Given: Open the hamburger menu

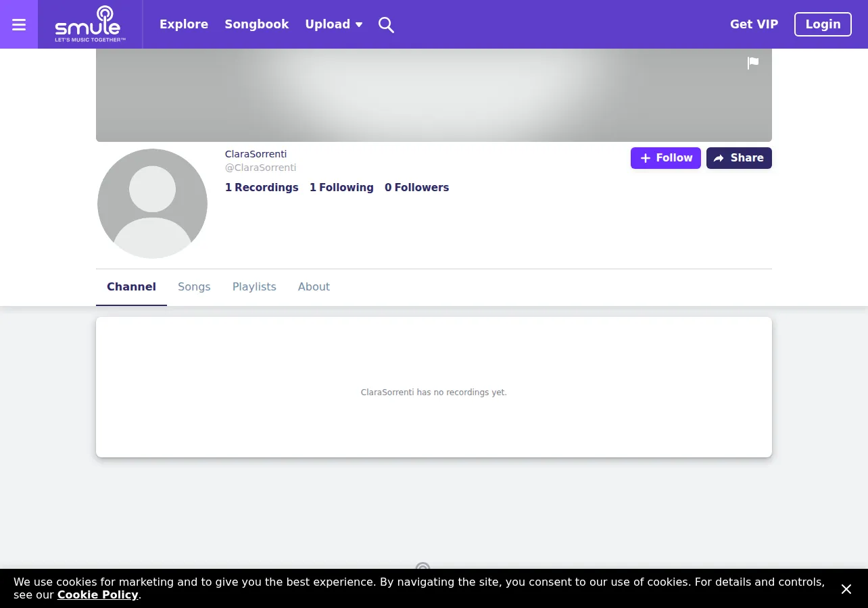Looking at the screenshot, I should (x=19, y=24).
